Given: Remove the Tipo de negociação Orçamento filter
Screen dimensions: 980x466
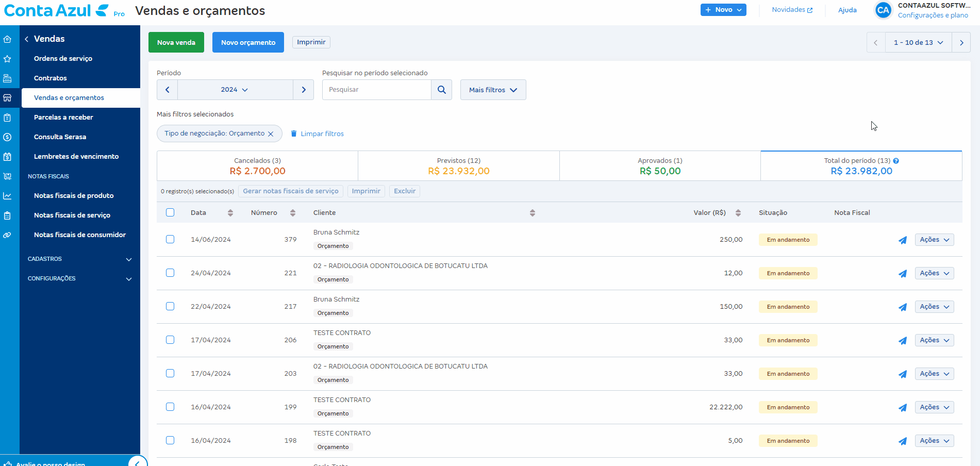Looking at the screenshot, I should pyautogui.click(x=271, y=134).
